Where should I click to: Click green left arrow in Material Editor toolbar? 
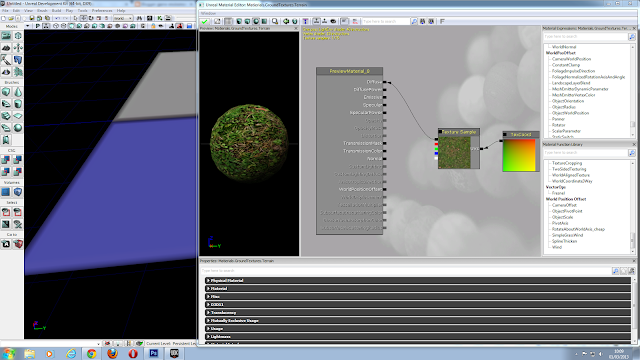click(286, 21)
